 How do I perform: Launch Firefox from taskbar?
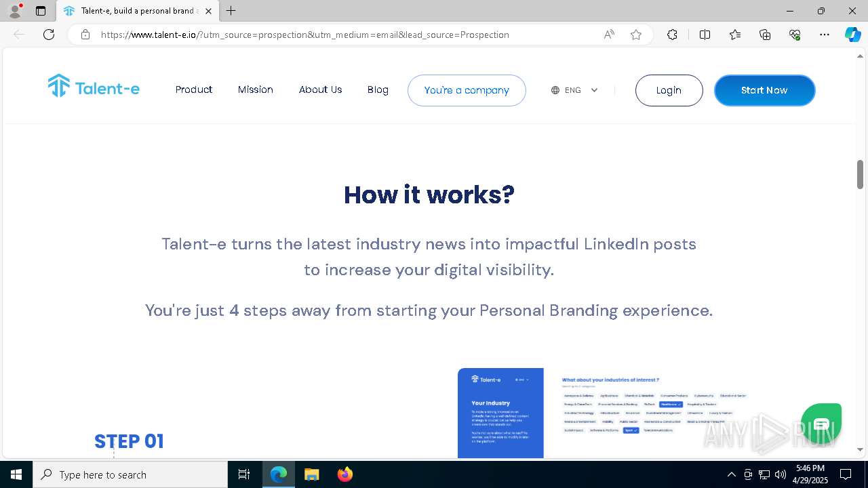[x=344, y=474]
